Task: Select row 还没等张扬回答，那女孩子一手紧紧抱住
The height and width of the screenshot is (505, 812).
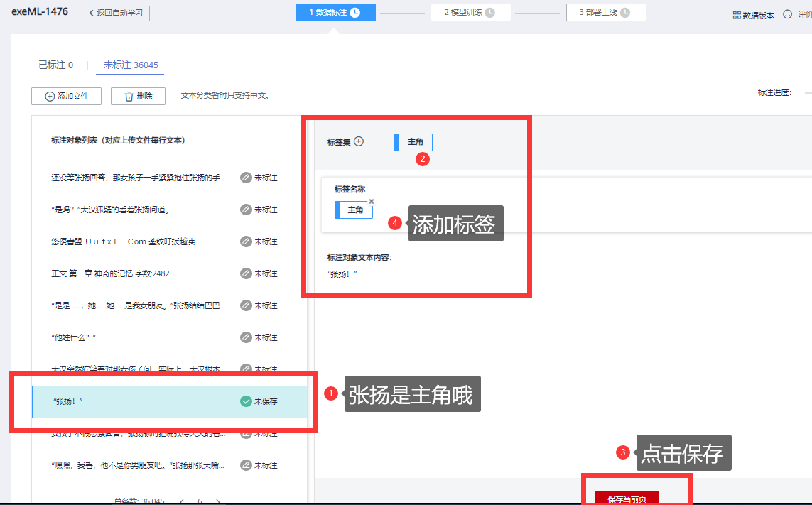Action: pos(169,178)
